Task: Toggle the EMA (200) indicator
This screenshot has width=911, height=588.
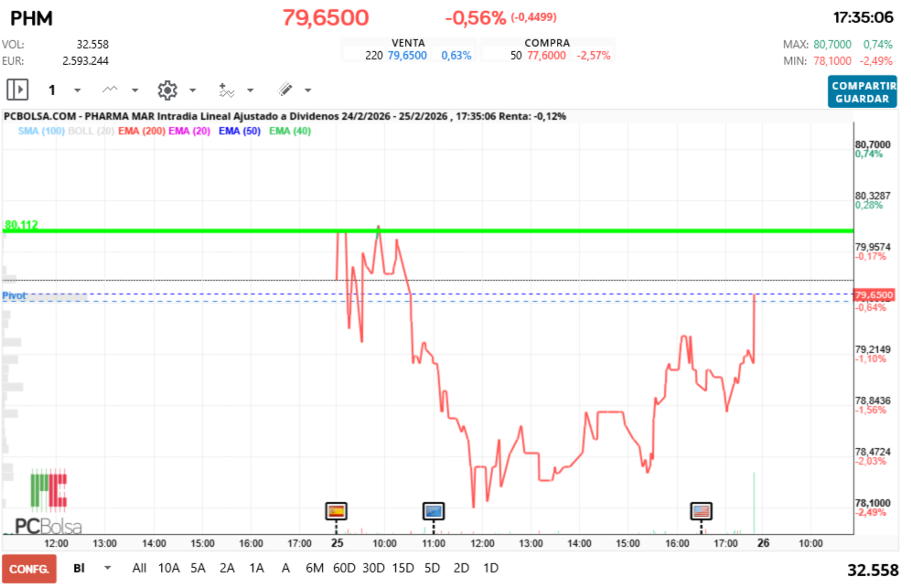Action: 140,132
